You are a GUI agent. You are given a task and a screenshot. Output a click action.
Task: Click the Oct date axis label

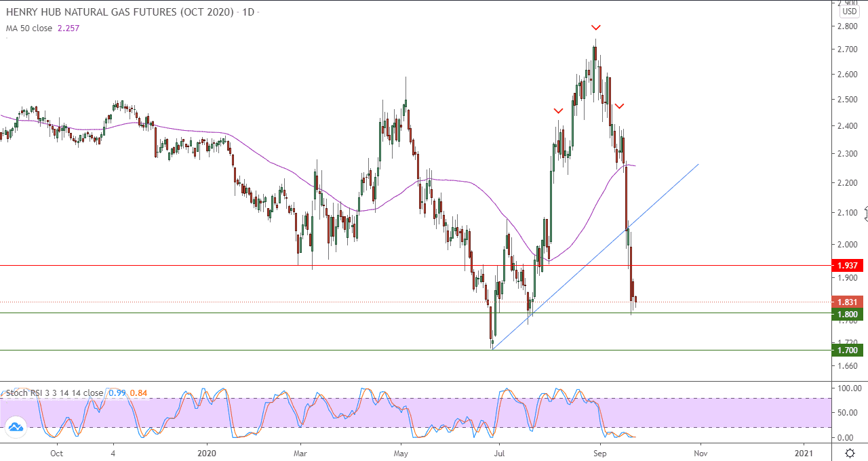(x=57, y=453)
